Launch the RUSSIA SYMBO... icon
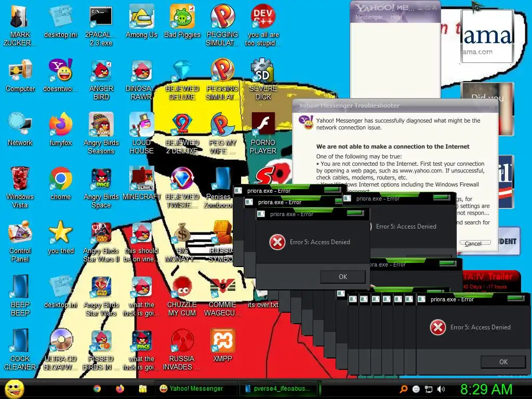Image resolution: width=532 pixels, height=399 pixels. [x=222, y=241]
